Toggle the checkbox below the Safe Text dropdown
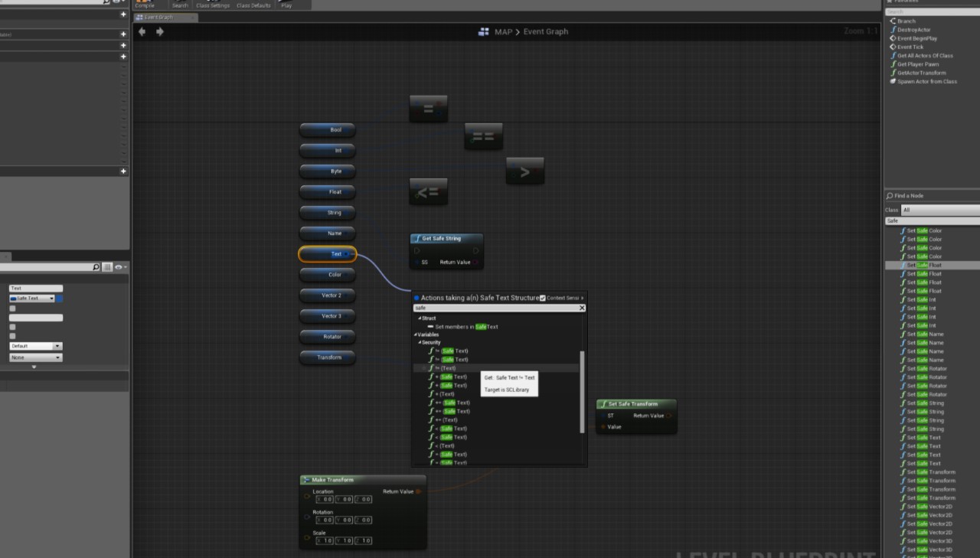 tap(12, 308)
